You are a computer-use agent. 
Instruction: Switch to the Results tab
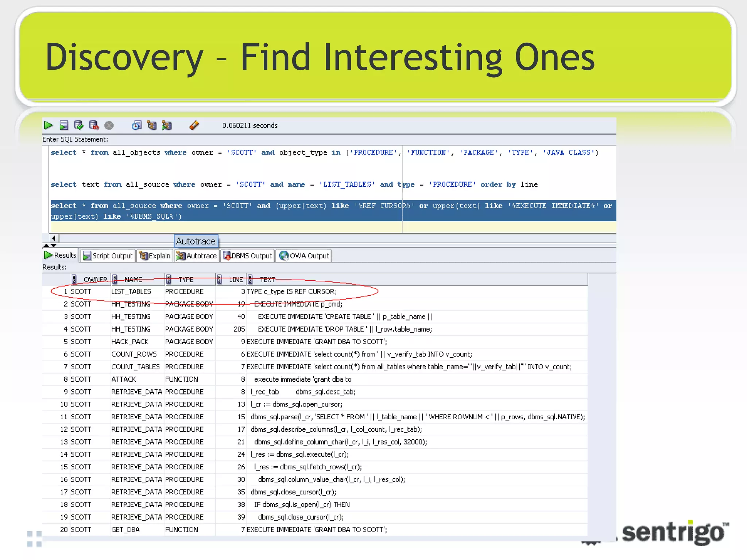(x=61, y=255)
